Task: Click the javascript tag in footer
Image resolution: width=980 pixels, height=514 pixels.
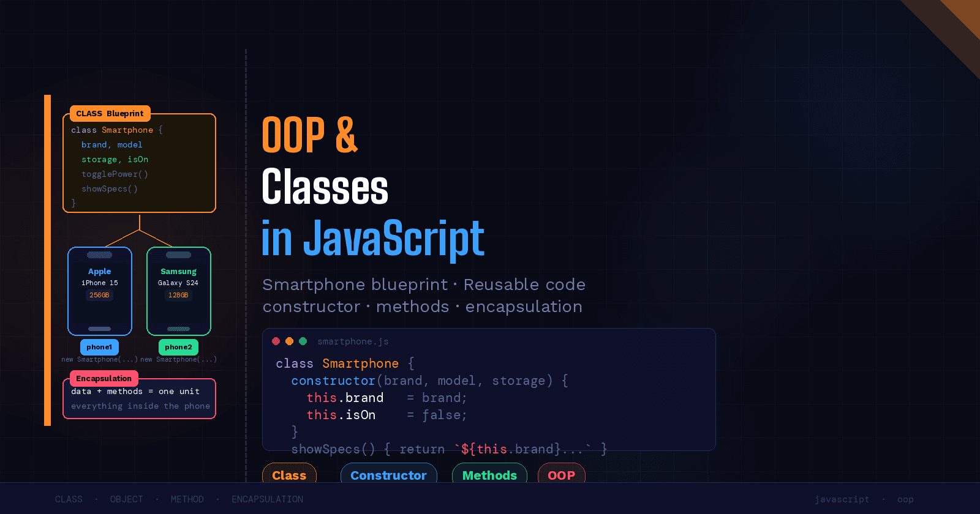Action: (x=842, y=499)
